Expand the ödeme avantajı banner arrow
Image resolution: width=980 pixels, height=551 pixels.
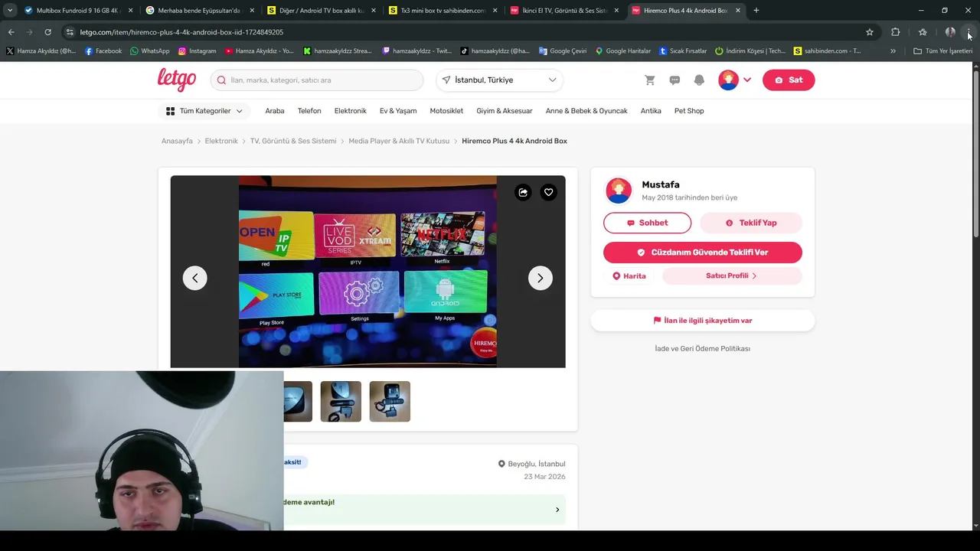557,510
